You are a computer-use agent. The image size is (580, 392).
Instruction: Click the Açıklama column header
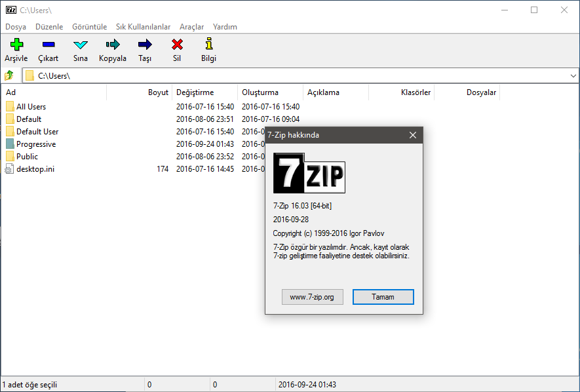click(336, 92)
